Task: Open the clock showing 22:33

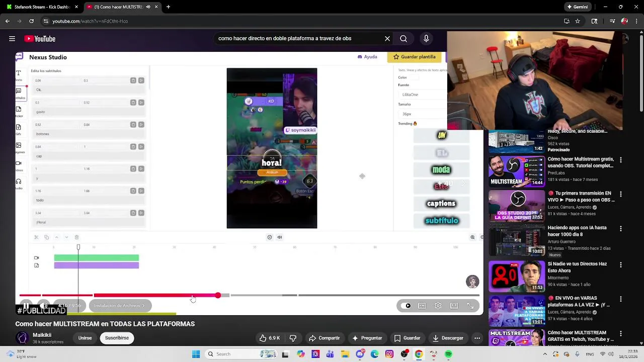Action: click(x=628, y=354)
